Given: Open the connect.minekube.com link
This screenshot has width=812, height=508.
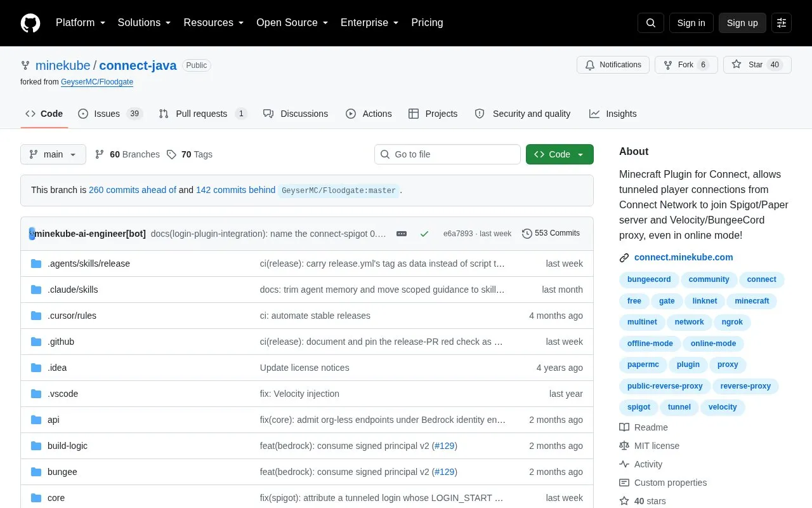Looking at the screenshot, I should [x=684, y=257].
